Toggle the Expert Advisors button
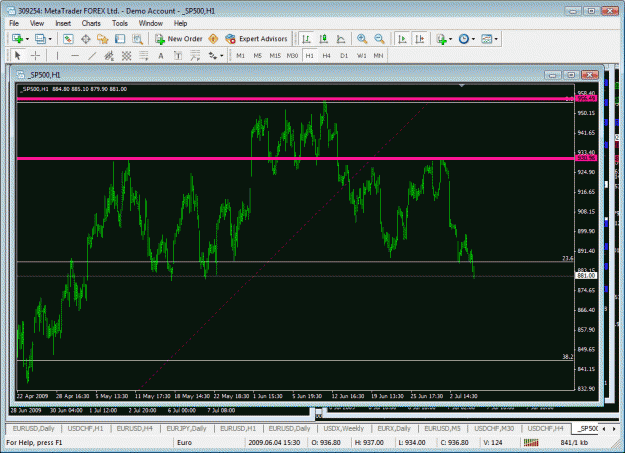This screenshot has height=453, width=625. pyautogui.click(x=256, y=39)
